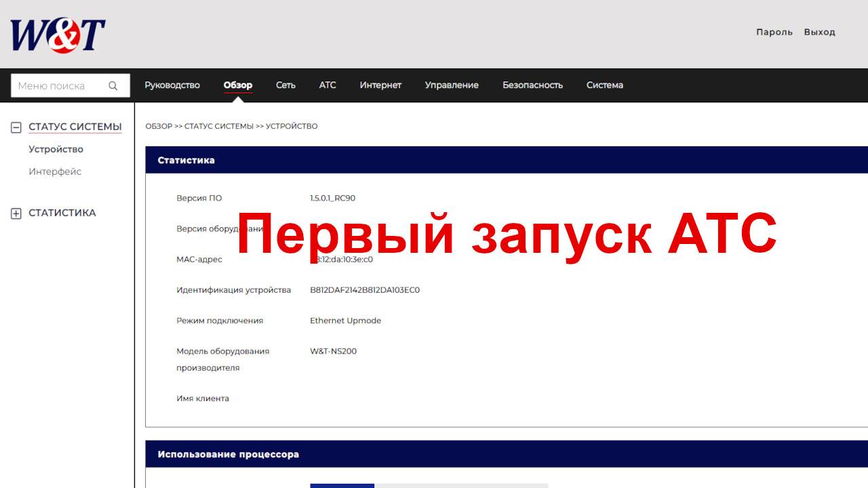This screenshot has height=488, width=868.
Task: Click the breadcrumb ОБЗОР >> СТАТУС СИСТЕМЫ >> УСТРОЙСТВО
Action: 231,126
